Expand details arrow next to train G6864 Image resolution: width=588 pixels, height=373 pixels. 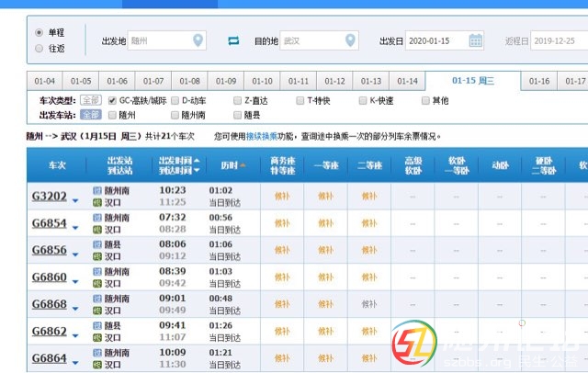(x=75, y=361)
